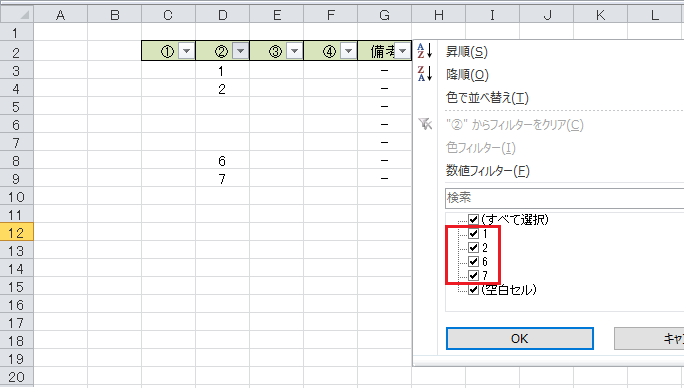The height and width of the screenshot is (388, 684).
Task: Select row header 10
Action: coord(17,197)
